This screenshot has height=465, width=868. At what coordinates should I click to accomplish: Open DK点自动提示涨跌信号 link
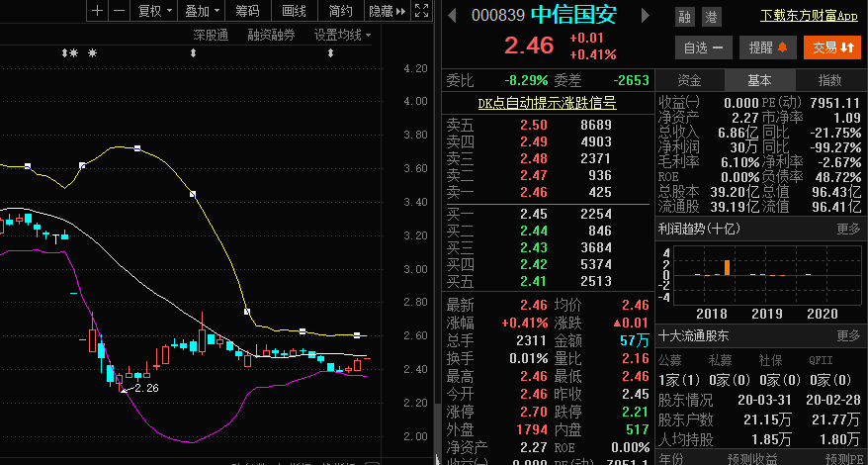coord(547,103)
